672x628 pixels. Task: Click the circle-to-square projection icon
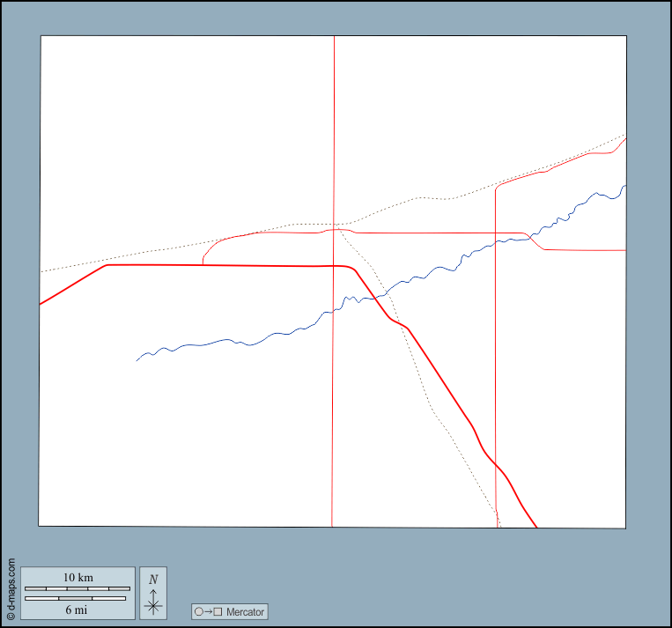[x=208, y=611]
